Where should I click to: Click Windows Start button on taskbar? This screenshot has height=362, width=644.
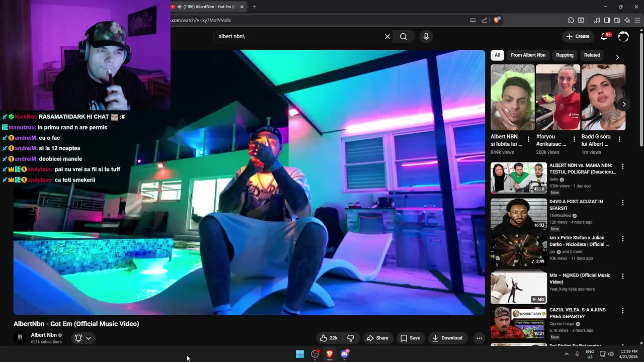(300, 354)
